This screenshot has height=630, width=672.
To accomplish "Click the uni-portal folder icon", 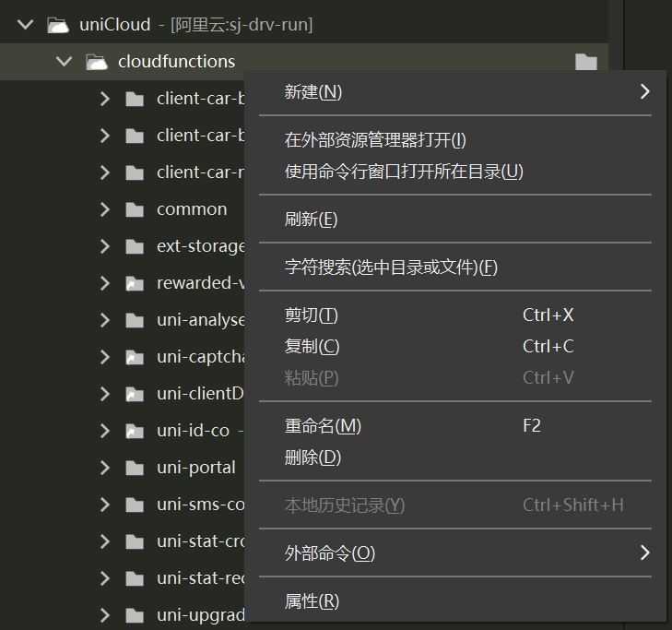I will 135,468.
